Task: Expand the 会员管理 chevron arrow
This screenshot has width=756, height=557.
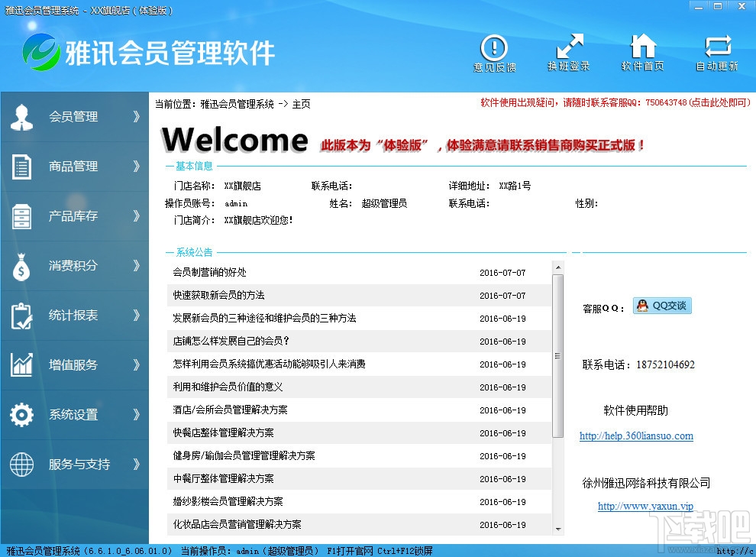Action: [x=137, y=117]
